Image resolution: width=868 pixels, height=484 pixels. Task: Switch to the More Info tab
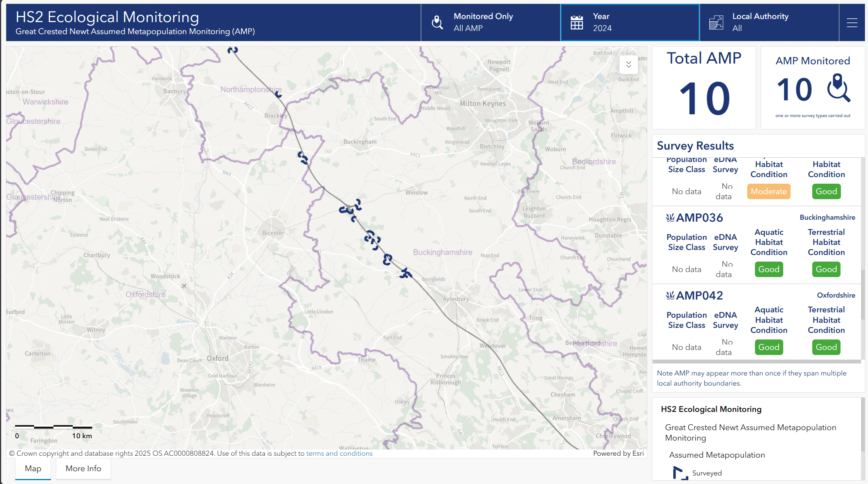point(83,468)
